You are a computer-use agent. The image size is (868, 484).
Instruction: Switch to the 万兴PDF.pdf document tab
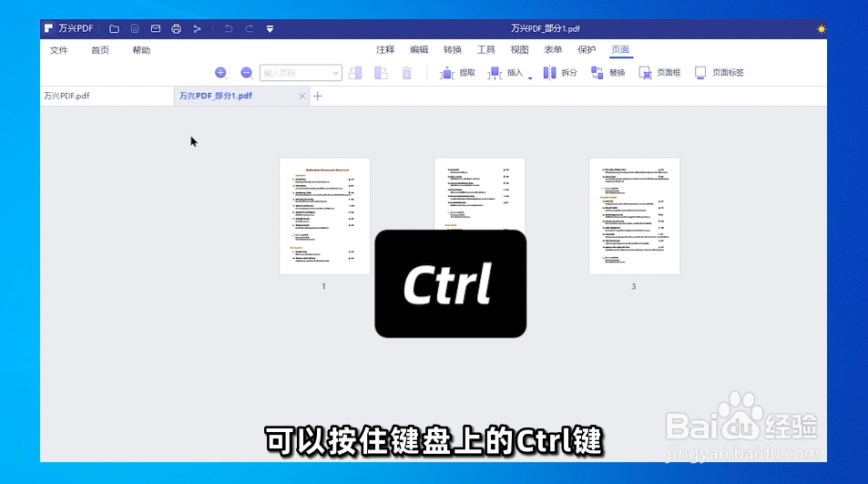(x=107, y=96)
